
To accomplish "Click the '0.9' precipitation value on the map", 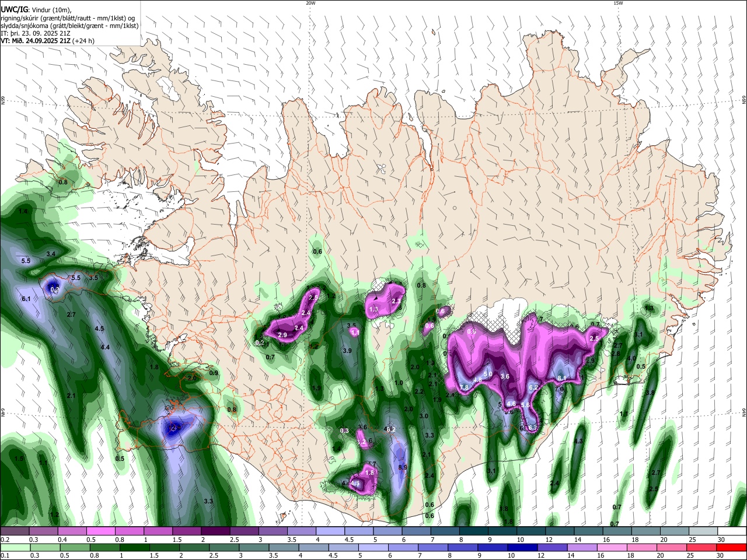I will pos(214,373).
